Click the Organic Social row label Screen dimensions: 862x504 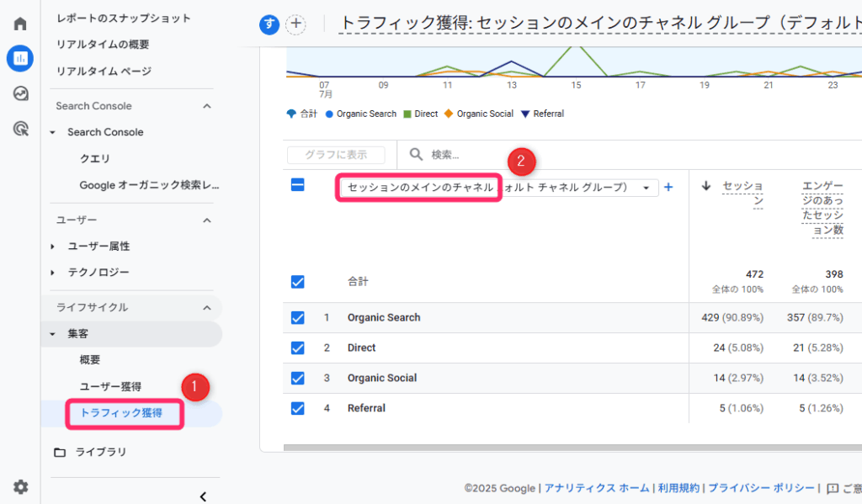tap(382, 378)
